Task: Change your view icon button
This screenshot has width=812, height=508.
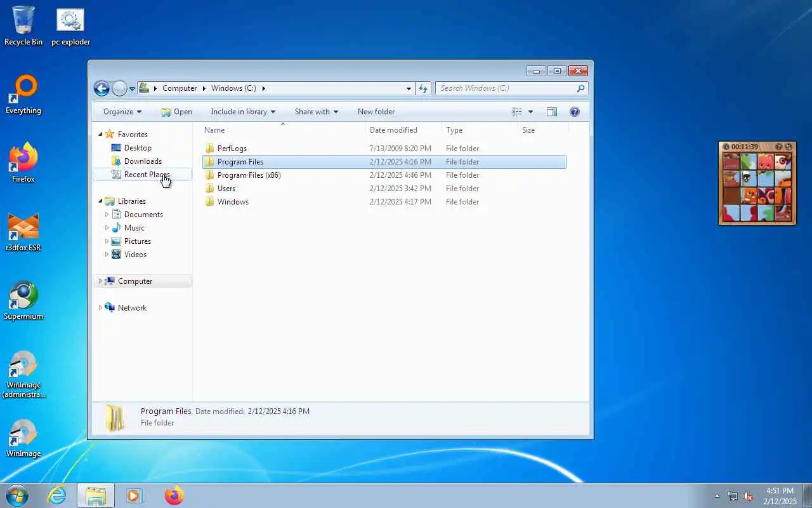Action: [x=517, y=112]
